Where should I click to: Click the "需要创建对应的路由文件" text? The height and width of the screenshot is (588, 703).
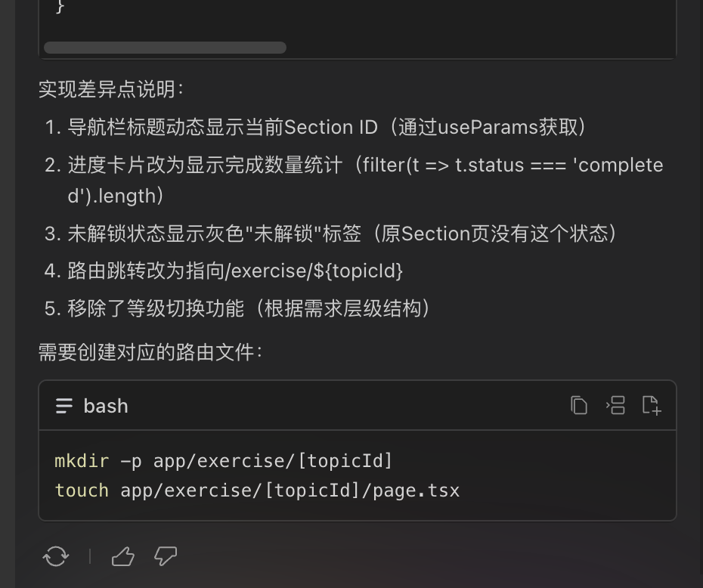pos(150,352)
